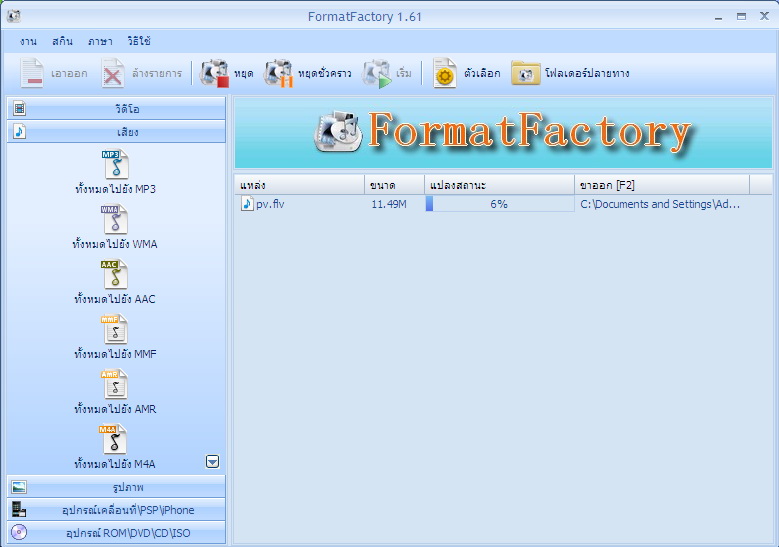The image size is (779, 547).
Task: Expand the วิดีโอ category panel
Action: pyautogui.click(x=116, y=108)
